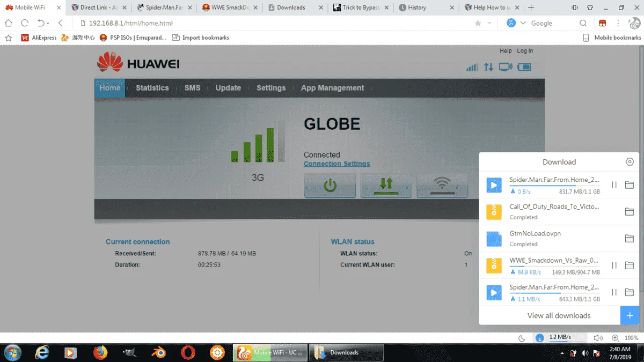The image size is (644, 362).
Task: Click the data transfer arrows status icon
Action: [488, 67]
